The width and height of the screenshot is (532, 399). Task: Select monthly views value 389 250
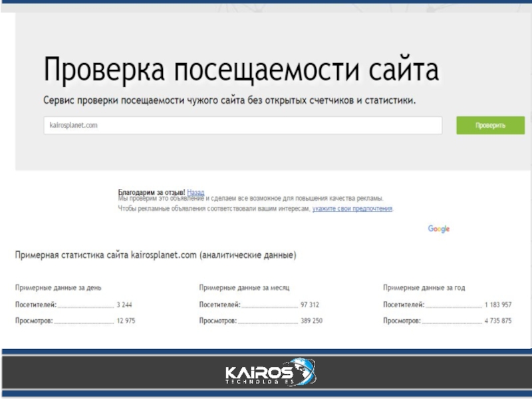tap(311, 321)
